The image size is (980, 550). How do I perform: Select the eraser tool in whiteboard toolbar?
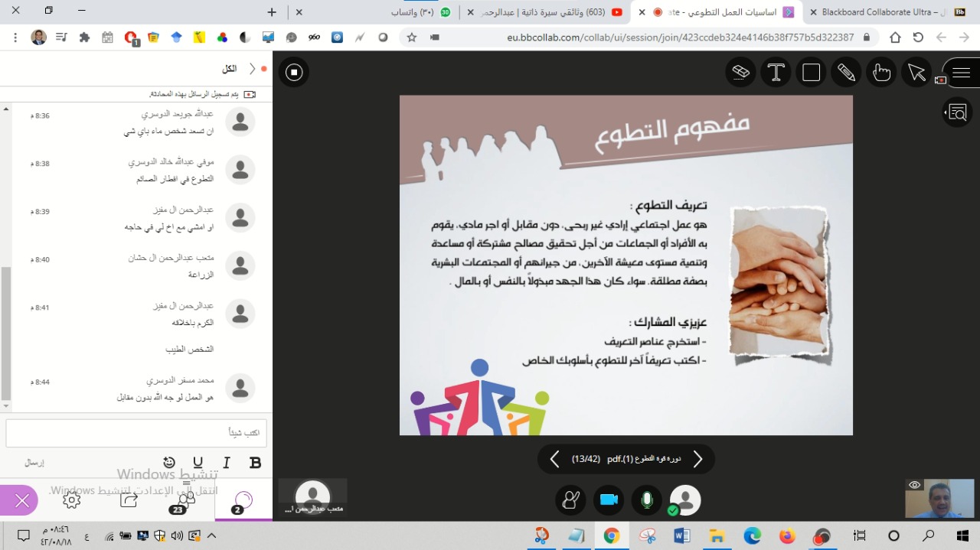pos(740,73)
